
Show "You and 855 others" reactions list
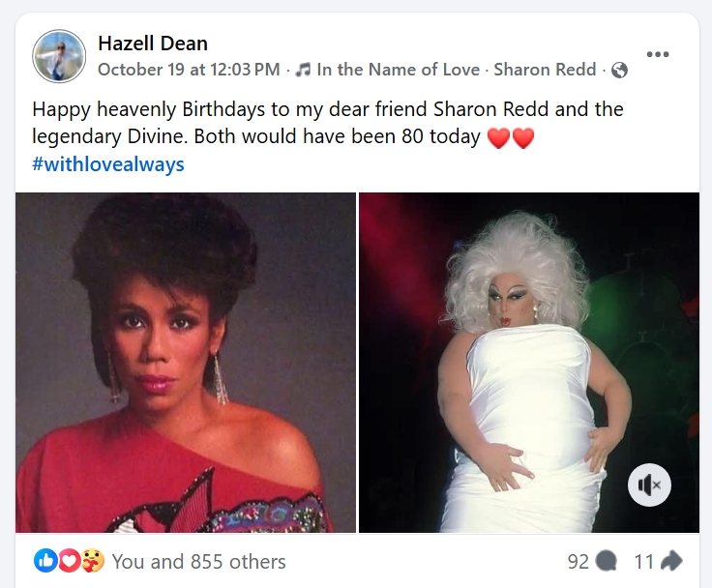click(198, 561)
